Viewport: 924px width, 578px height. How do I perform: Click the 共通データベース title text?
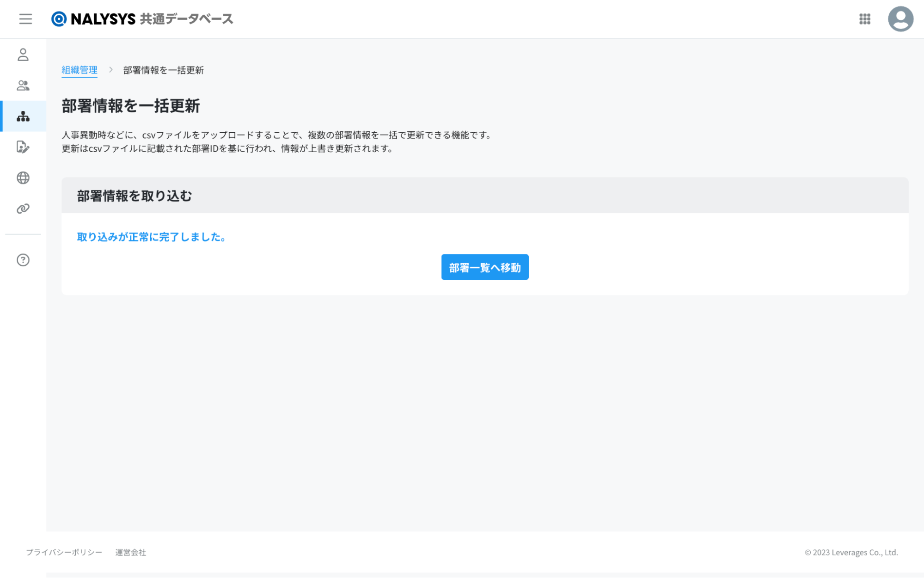[x=186, y=19]
